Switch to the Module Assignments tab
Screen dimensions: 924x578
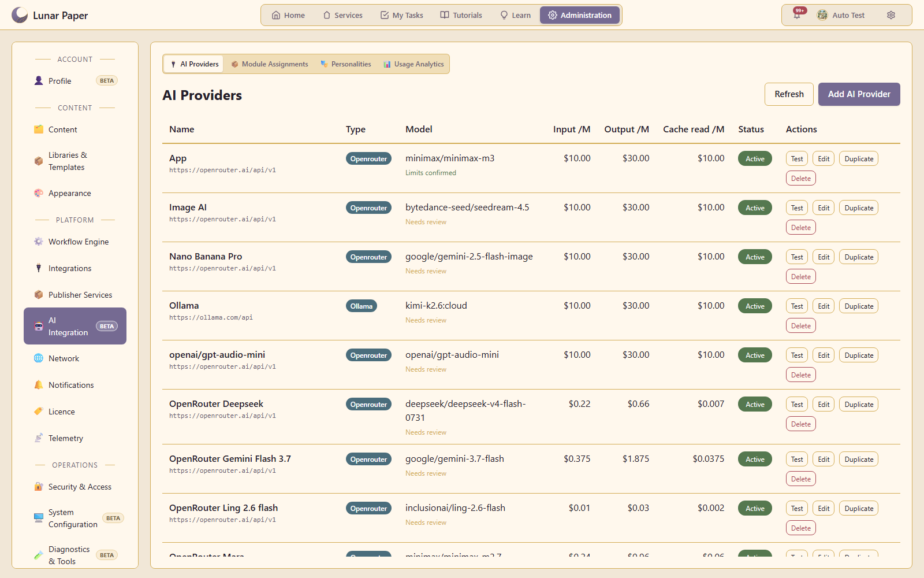click(x=269, y=64)
